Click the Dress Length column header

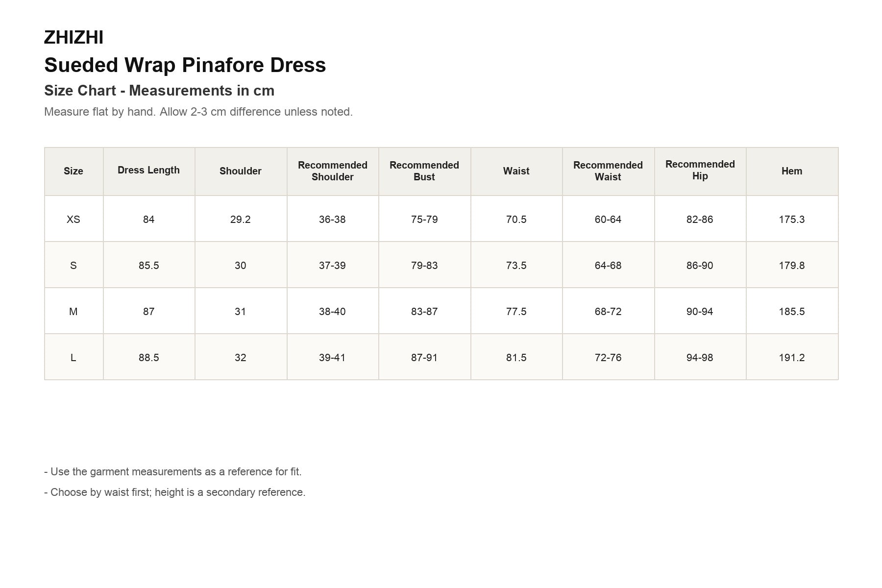tap(149, 171)
